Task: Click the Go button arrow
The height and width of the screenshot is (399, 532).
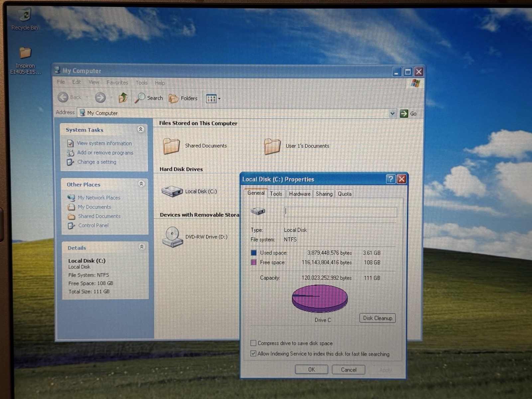Action: click(x=404, y=114)
